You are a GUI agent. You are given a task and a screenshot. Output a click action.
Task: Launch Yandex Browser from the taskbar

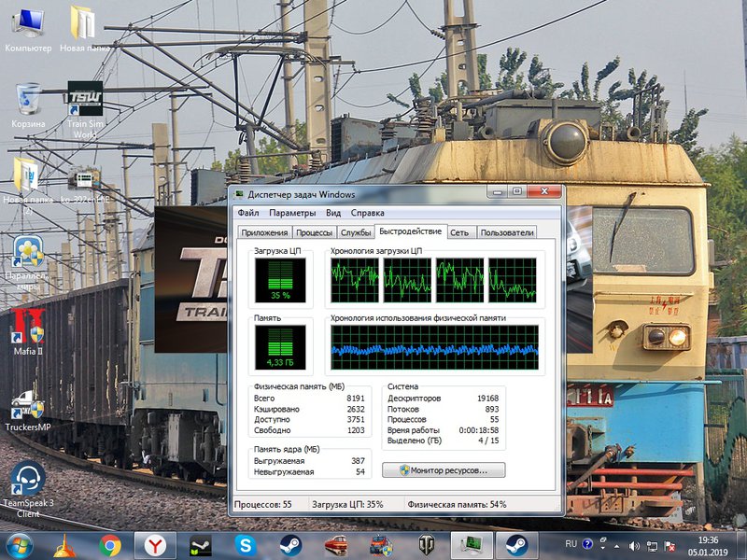point(153,546)
